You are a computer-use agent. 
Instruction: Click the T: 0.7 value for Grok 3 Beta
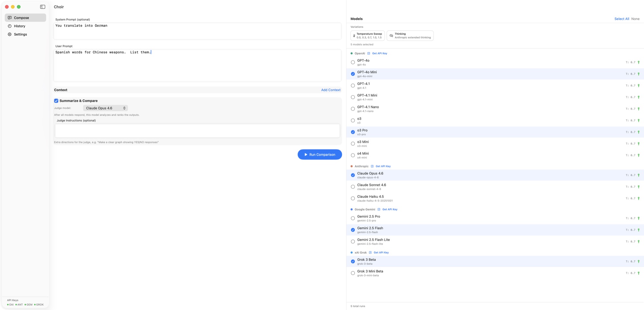pos(630,261)
